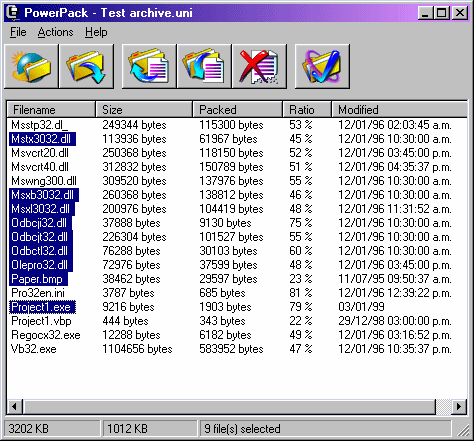Click the horizontal scrollbar right arrow
This screenshot has width=474, height=441.
click(459, 407)
